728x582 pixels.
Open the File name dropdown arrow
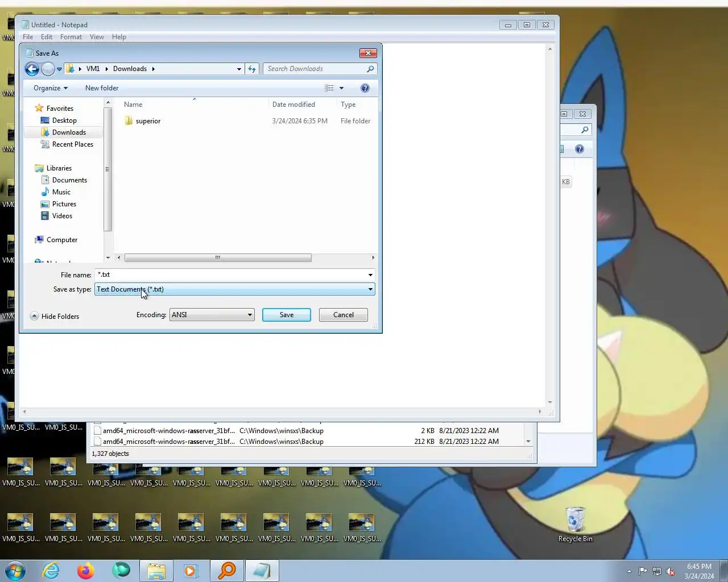[370, 275]
